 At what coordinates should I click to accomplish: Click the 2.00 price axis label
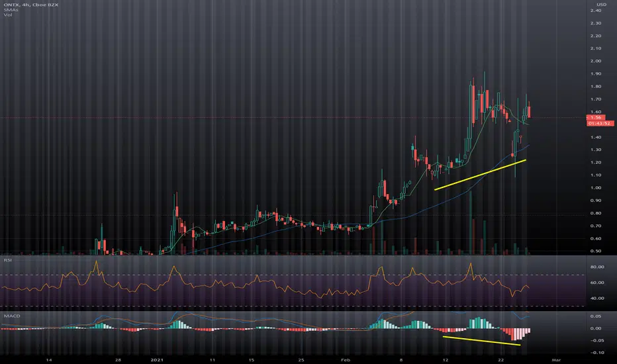pyautogui.click(x=596, y=61)
